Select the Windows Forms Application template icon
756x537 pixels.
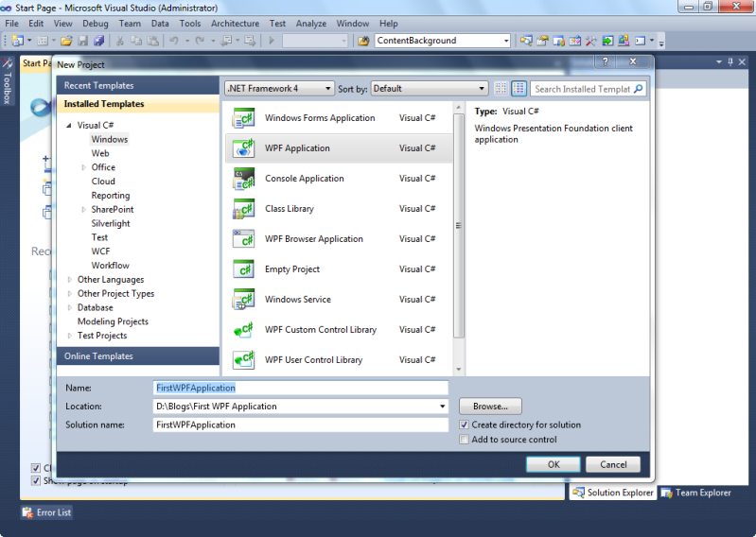[244, 118]
